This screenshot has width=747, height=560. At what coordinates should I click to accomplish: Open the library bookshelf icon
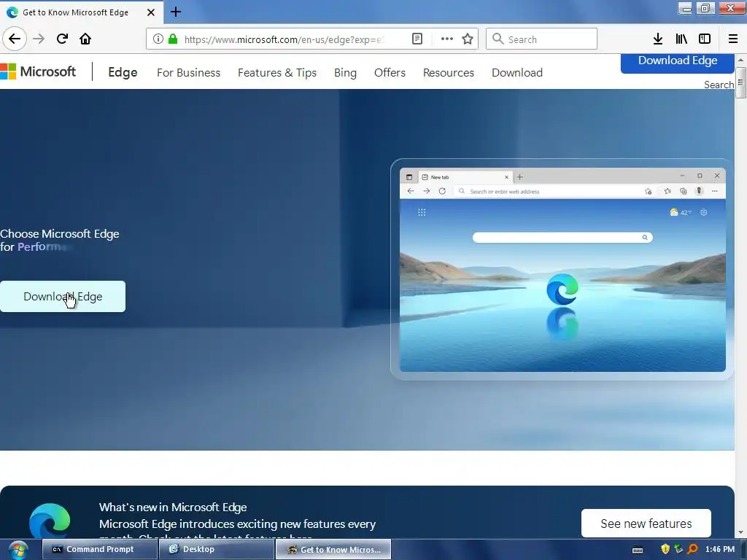(681, 39)
